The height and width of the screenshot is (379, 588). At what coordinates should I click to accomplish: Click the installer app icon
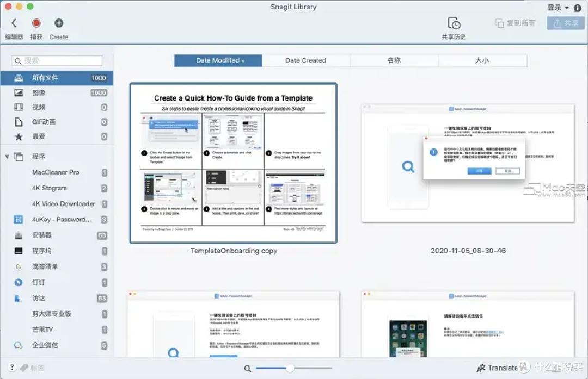click(x=19, y=235)
